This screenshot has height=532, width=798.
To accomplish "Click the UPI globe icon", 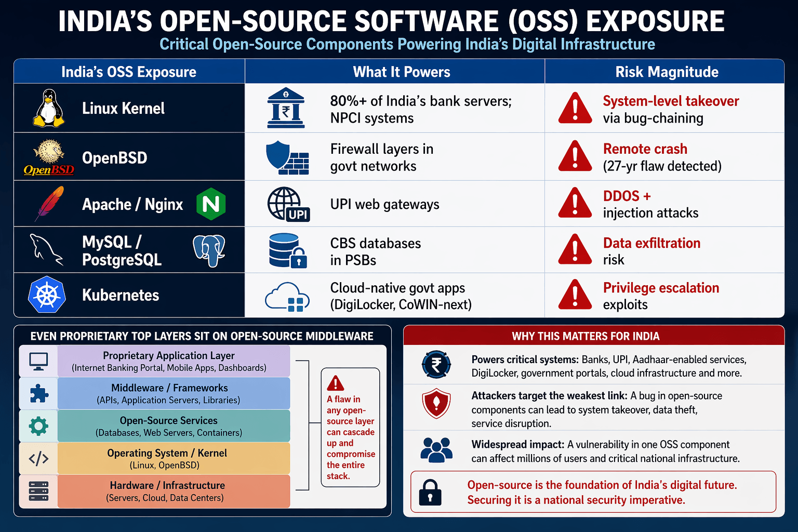I will pos(288,204).
